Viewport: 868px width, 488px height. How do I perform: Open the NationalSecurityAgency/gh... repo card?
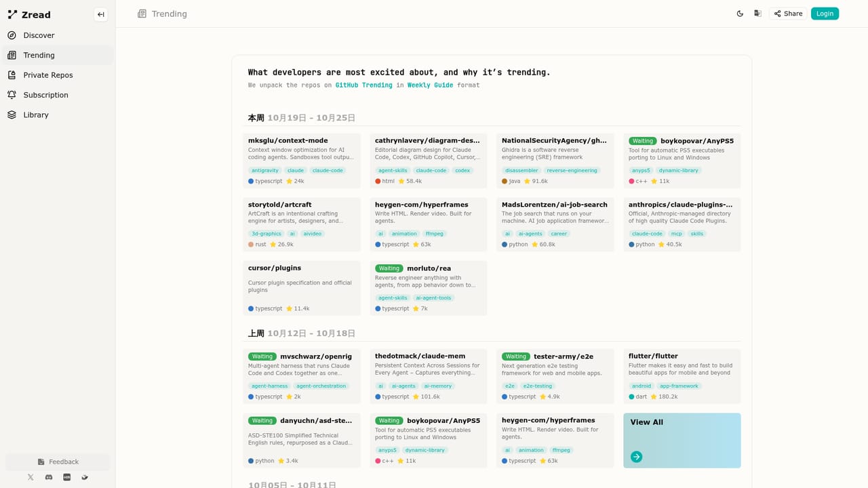coord(555,161)
